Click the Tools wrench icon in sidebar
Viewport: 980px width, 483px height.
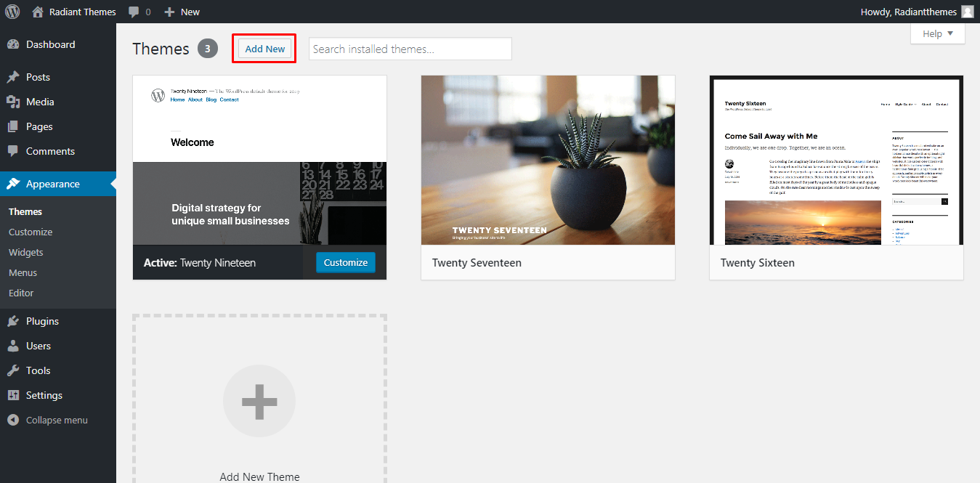click(x=13, y=370)
